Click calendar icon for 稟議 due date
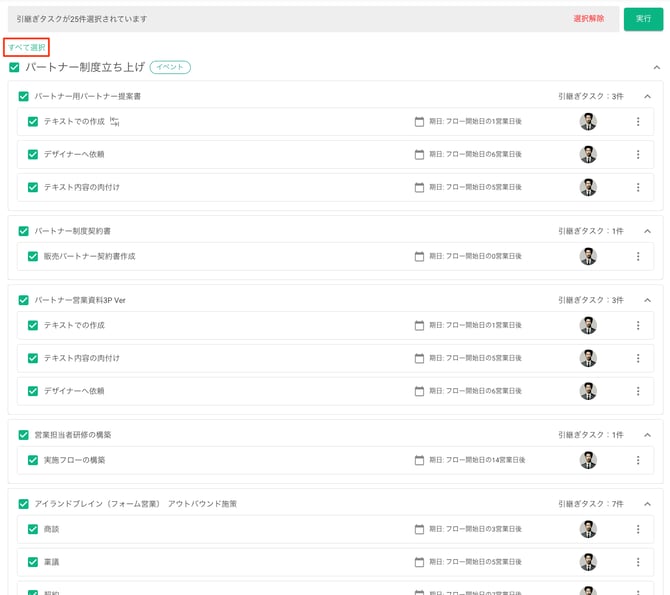 (x=419, y=562)
